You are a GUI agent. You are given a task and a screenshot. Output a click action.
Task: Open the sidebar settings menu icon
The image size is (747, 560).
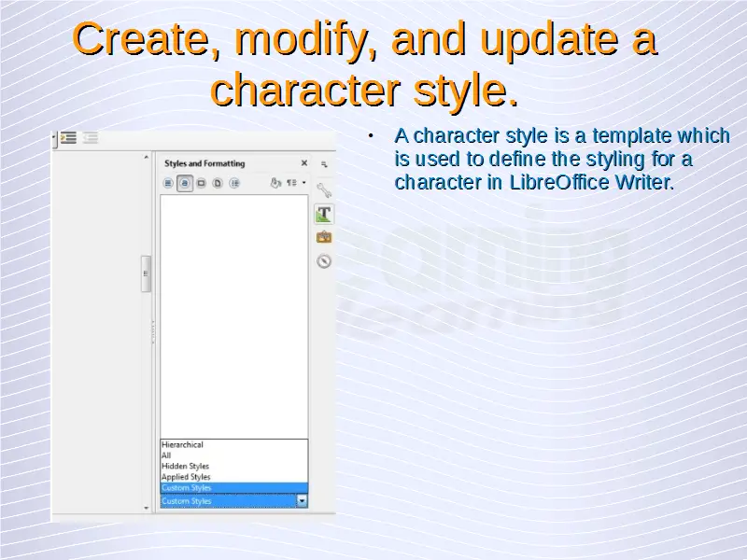pos(324,163)
